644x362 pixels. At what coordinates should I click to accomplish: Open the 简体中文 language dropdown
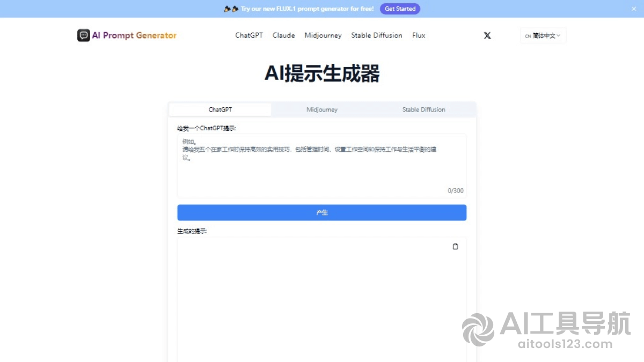(x=543, y=36)
